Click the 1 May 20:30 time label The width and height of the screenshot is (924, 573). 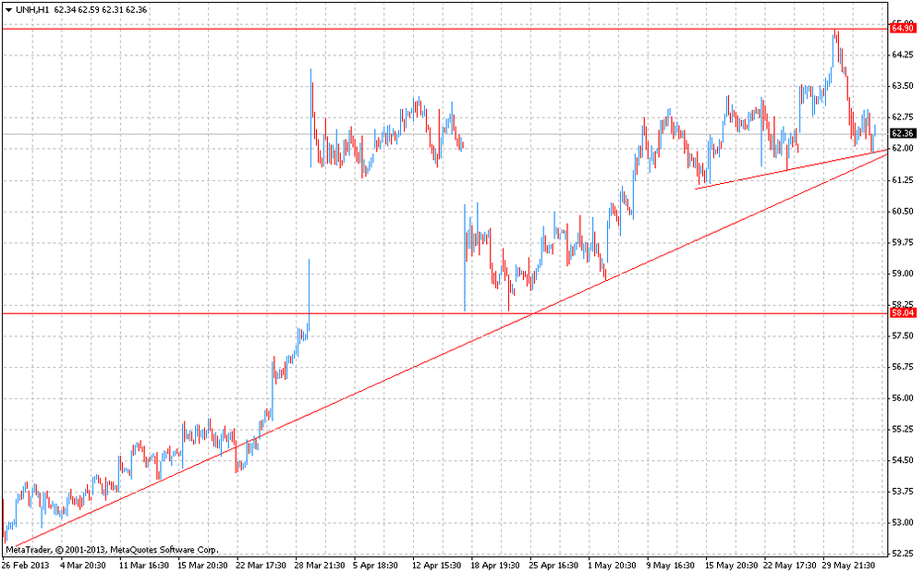click(612, 566)
